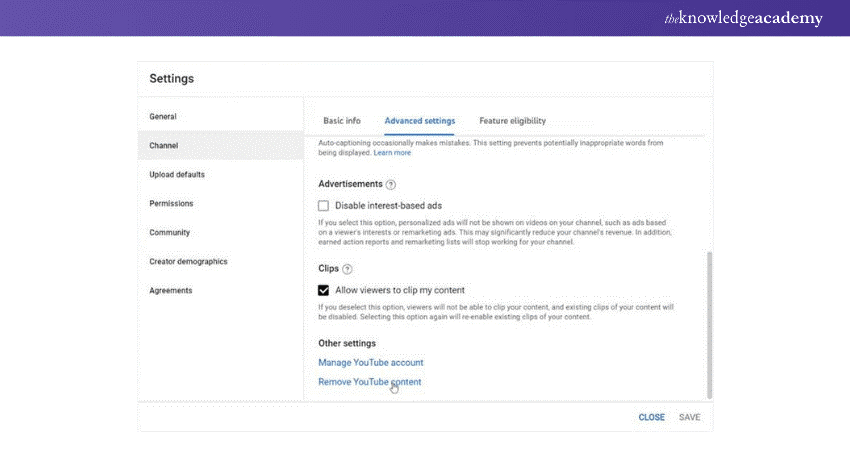Screen dimensions: 850x450
Task: Click the Learn more link
Action: point(392,153)
